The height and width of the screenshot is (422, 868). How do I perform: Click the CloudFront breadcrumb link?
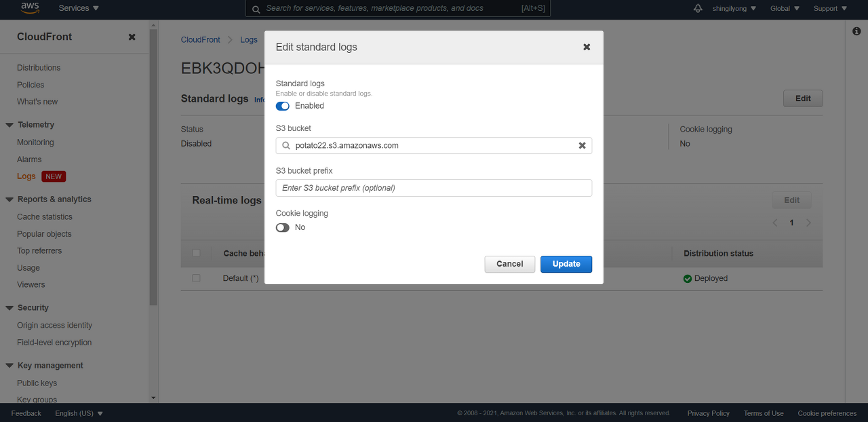tap(201, 40)
